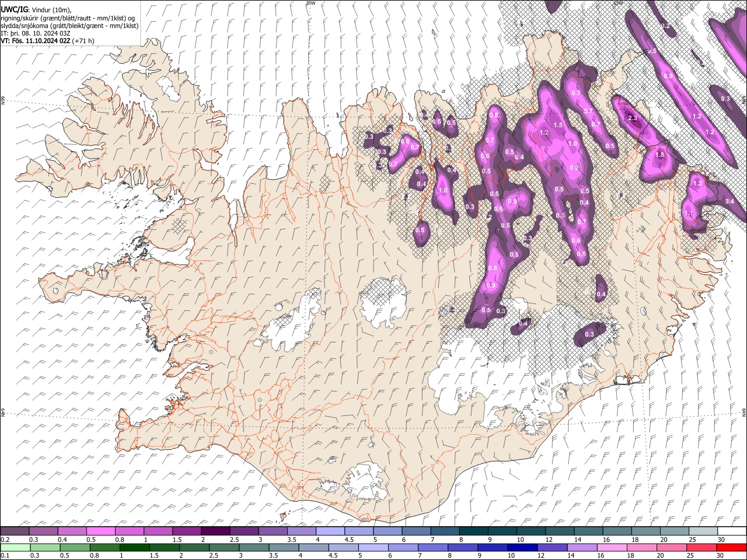Pick the 2.5 purple swatch in upper scale
747x560 pixels.
tap(244, 531)
